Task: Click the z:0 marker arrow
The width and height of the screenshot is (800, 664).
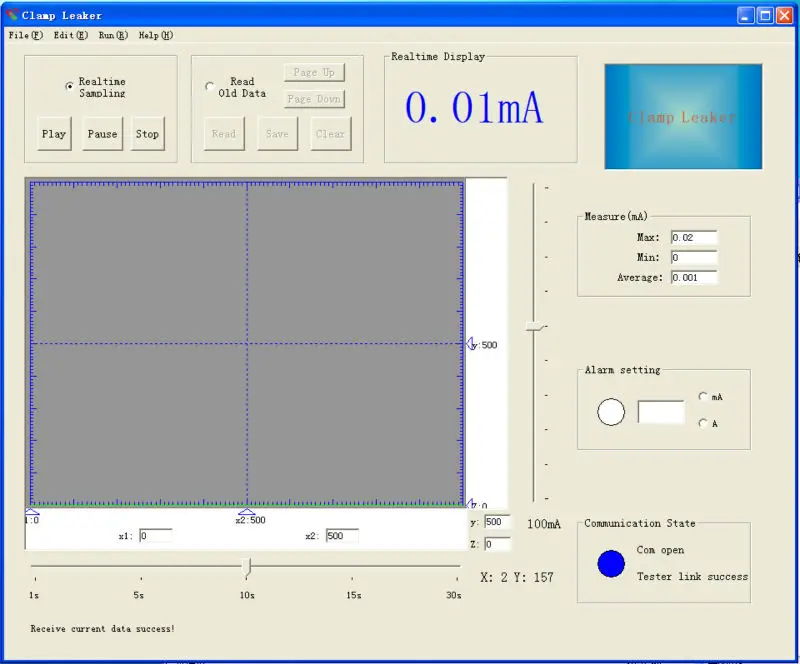Action: coord(471,503)
